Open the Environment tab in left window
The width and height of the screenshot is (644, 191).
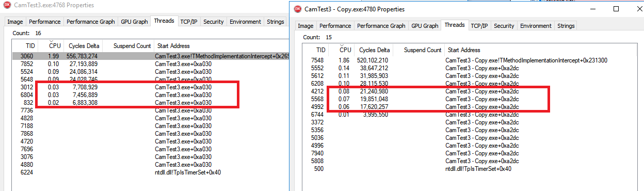245,22
